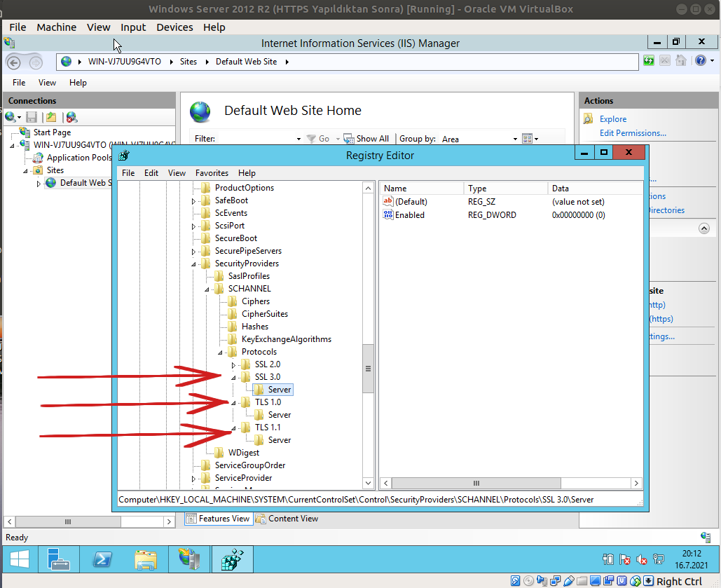Open Registry Editor Favorites menu

(212, 173)
